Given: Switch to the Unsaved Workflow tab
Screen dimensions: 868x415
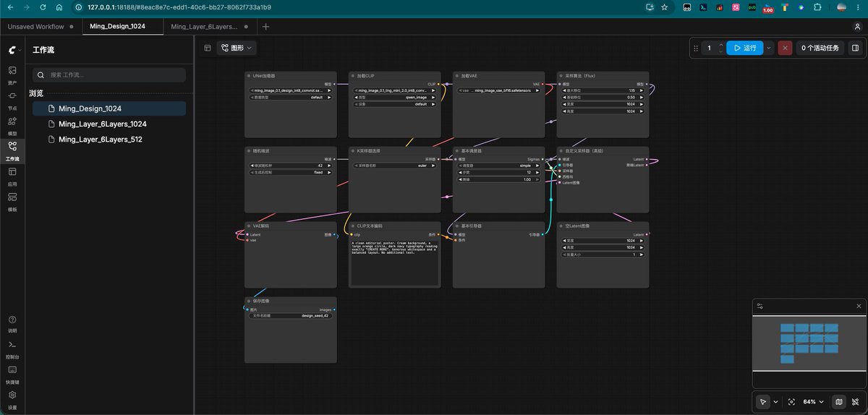Looking at the screenshot, I should [x=36, y=27].
